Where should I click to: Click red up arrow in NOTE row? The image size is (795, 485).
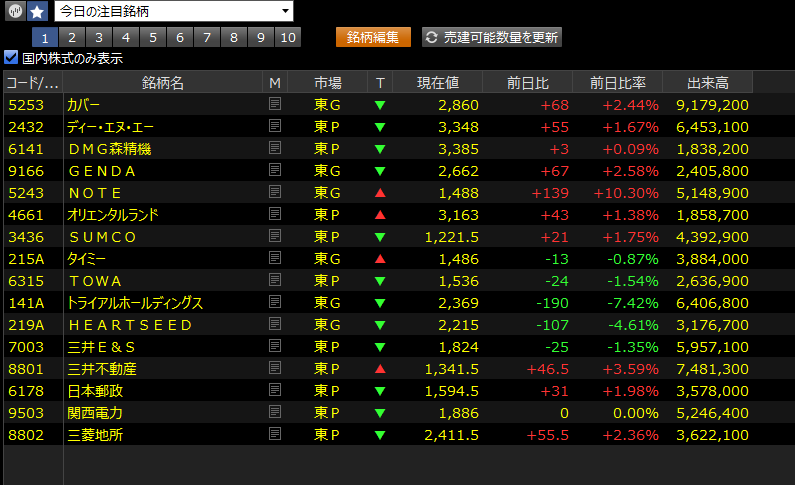click(x=380, y=193)
